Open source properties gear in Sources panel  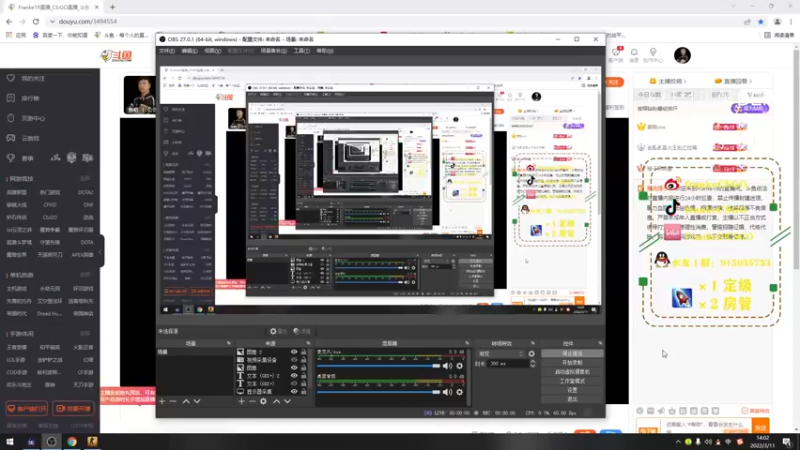(x=263, y=402)
